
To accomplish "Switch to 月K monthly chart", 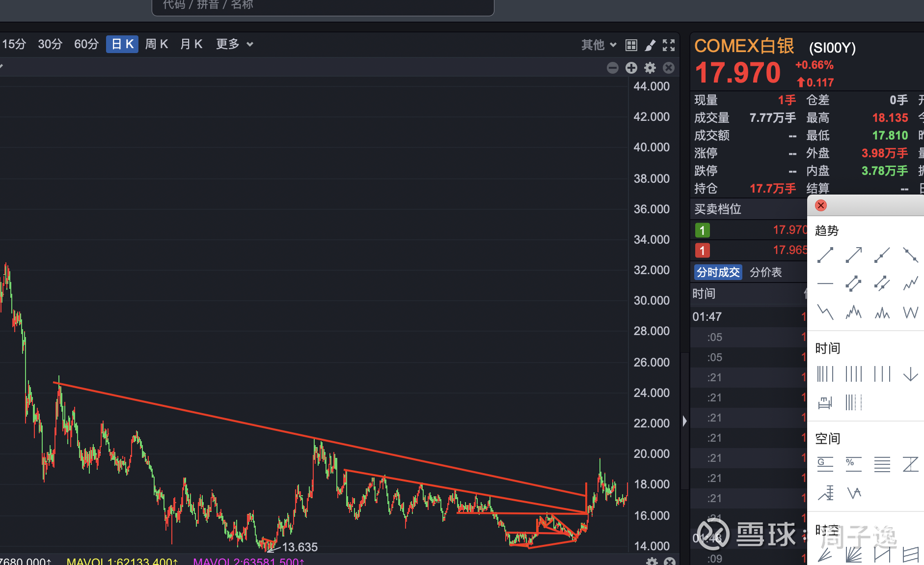I will 191,44.
